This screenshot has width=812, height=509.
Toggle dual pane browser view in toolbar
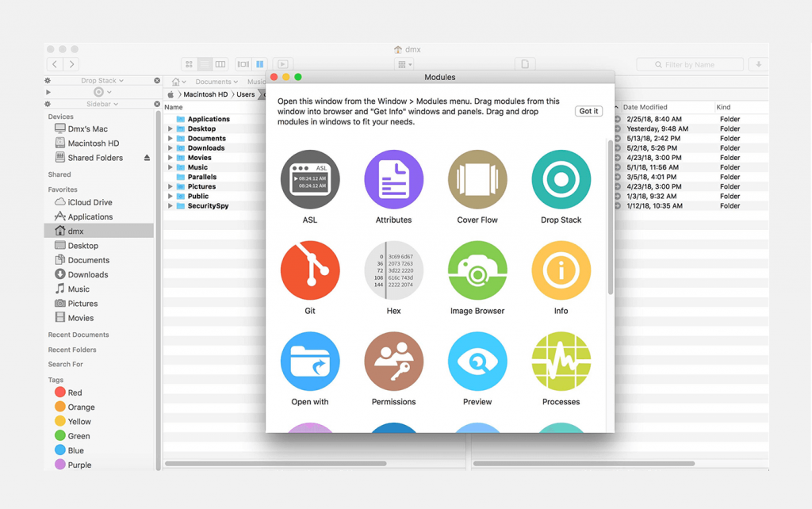pos(259,64)
